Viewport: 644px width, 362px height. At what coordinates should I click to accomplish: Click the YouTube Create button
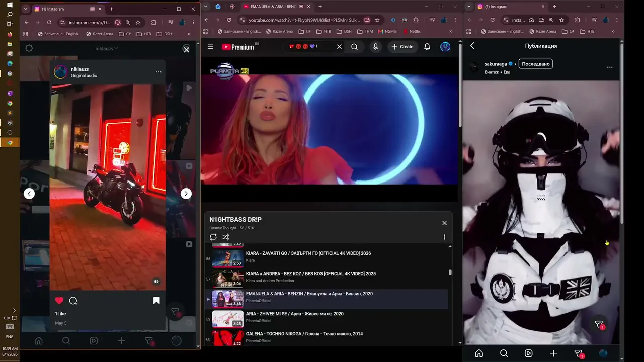[x=403, y=47]
